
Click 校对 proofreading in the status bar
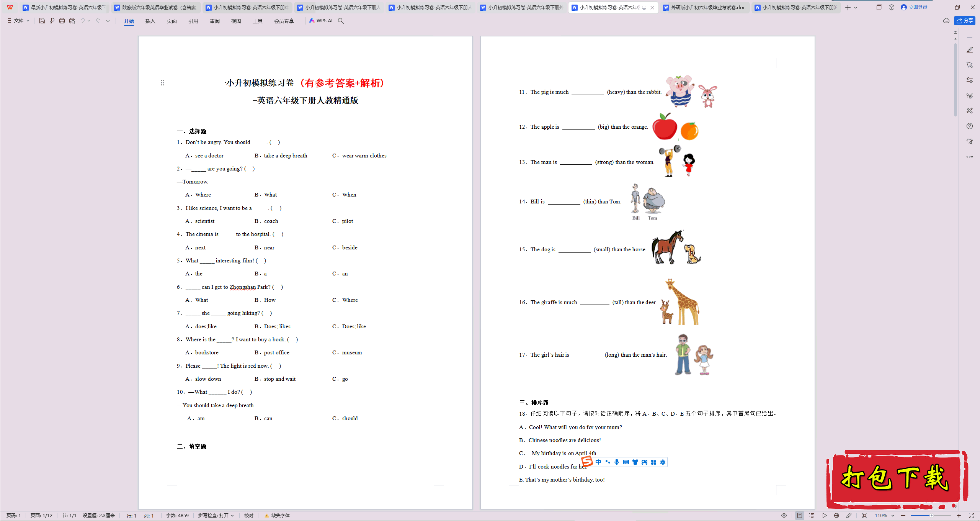click(249, 516)
